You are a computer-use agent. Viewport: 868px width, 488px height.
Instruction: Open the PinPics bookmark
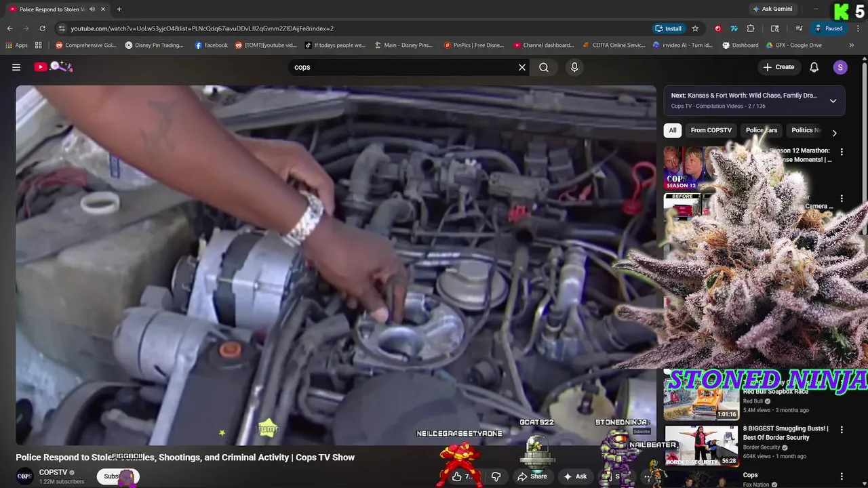(x=474, y=45)
